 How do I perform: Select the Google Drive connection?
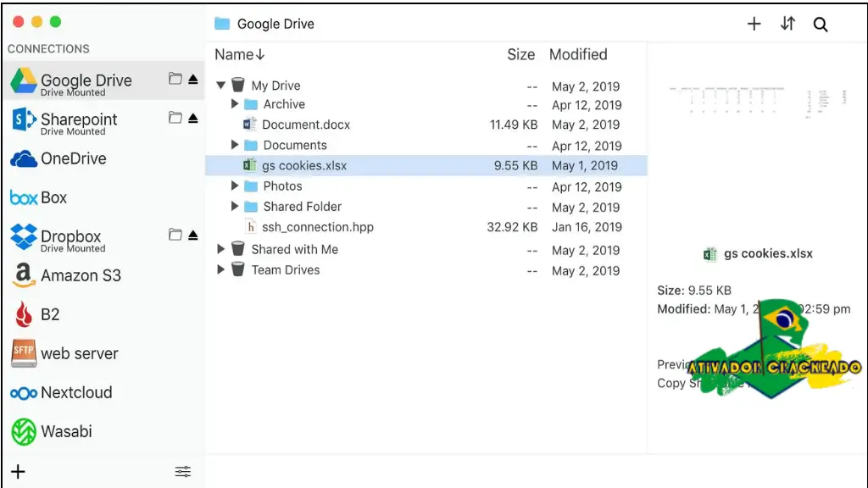[103, 80]
